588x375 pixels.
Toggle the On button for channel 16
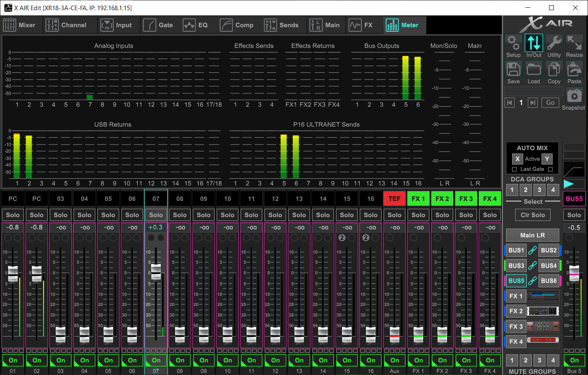[x=371, y=360]
